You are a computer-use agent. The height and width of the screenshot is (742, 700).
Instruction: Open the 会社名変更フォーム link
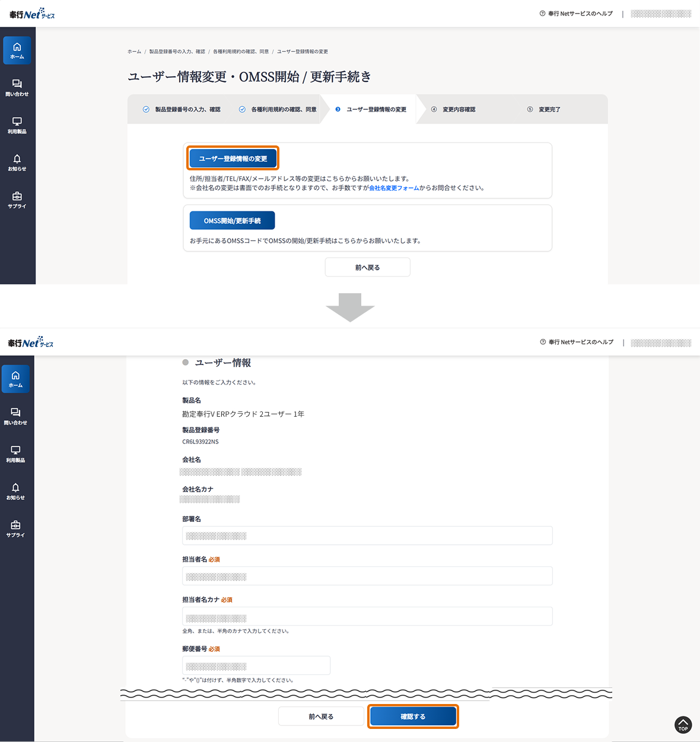[394, 188]
